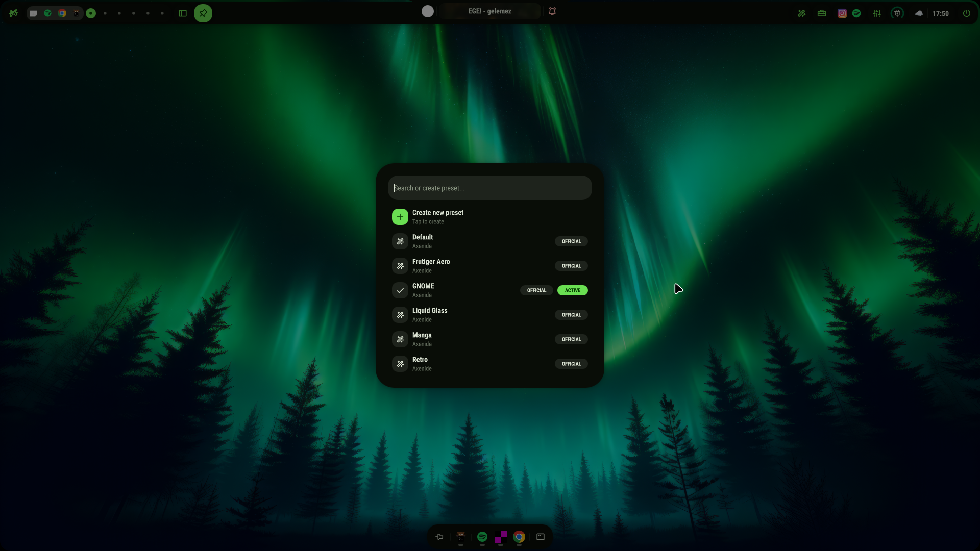Open the weather cloud widget
The image size is (980, 551).
[x=918, y=13]
